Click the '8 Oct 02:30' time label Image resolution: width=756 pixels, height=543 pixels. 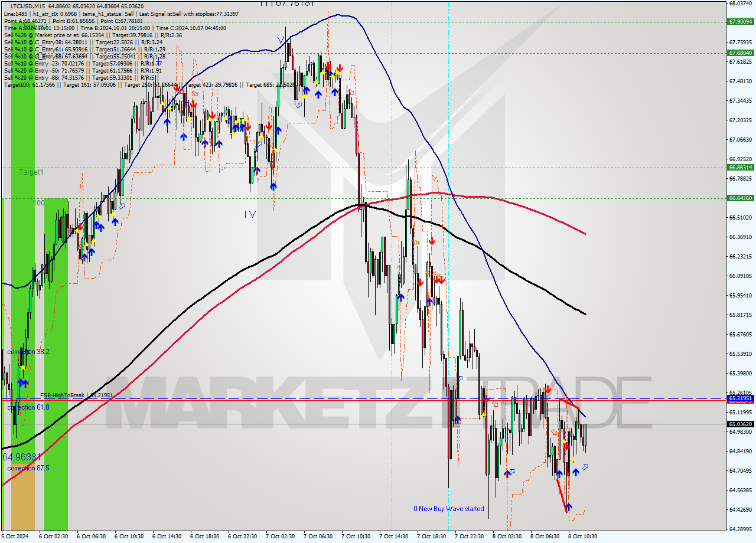click(x=507, y=537)
